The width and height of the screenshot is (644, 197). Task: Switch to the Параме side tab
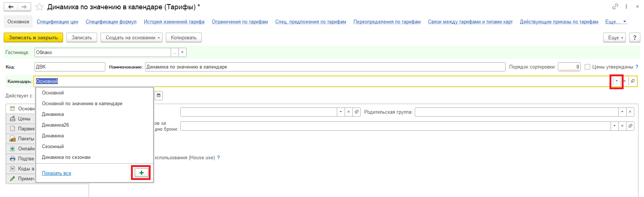21,129
